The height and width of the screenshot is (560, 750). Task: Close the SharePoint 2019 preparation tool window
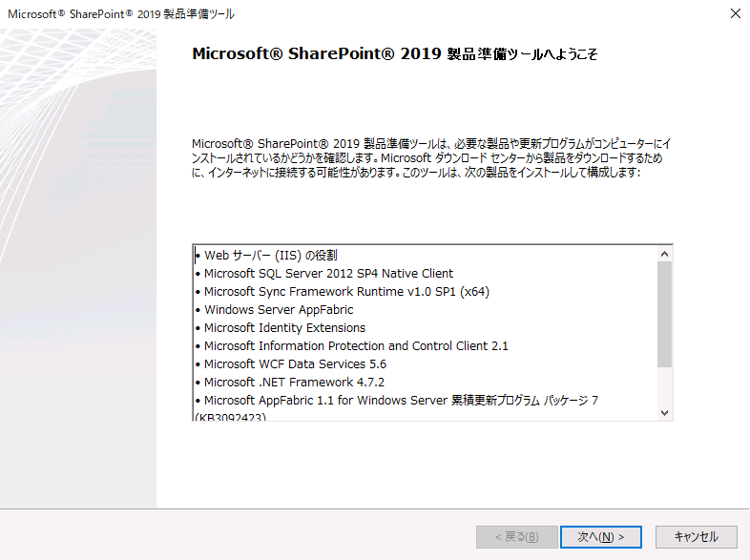pos(735,13)
